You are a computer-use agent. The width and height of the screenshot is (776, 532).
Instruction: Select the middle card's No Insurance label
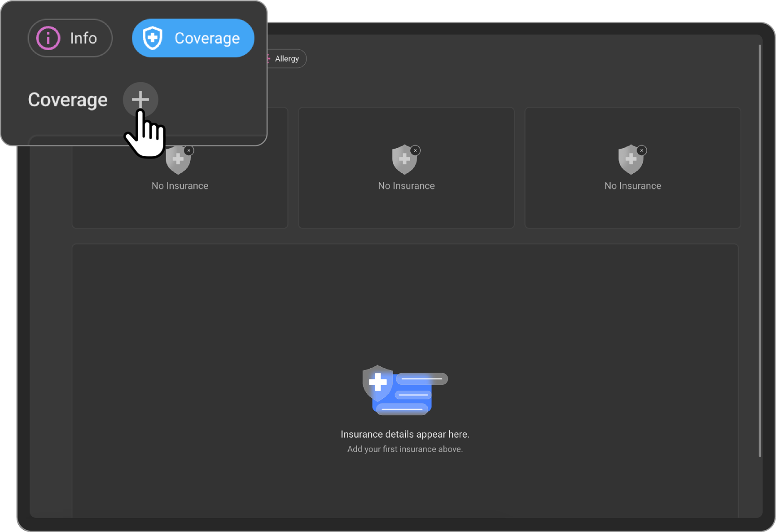tap(406, 186)
